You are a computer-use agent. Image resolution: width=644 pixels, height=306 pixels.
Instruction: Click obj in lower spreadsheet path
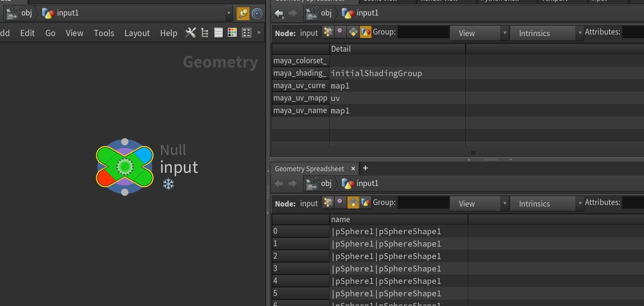pyautogui.click(x=319, y=184)
